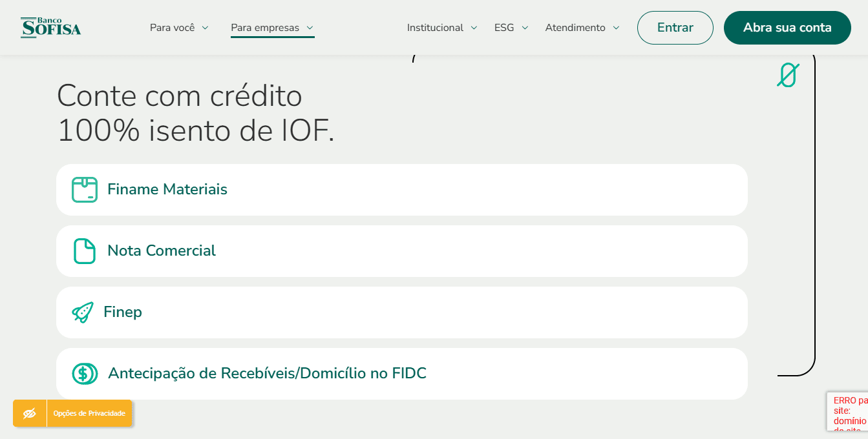Click the crossed-eye privacy icon
868x439 pixels.
30,413
